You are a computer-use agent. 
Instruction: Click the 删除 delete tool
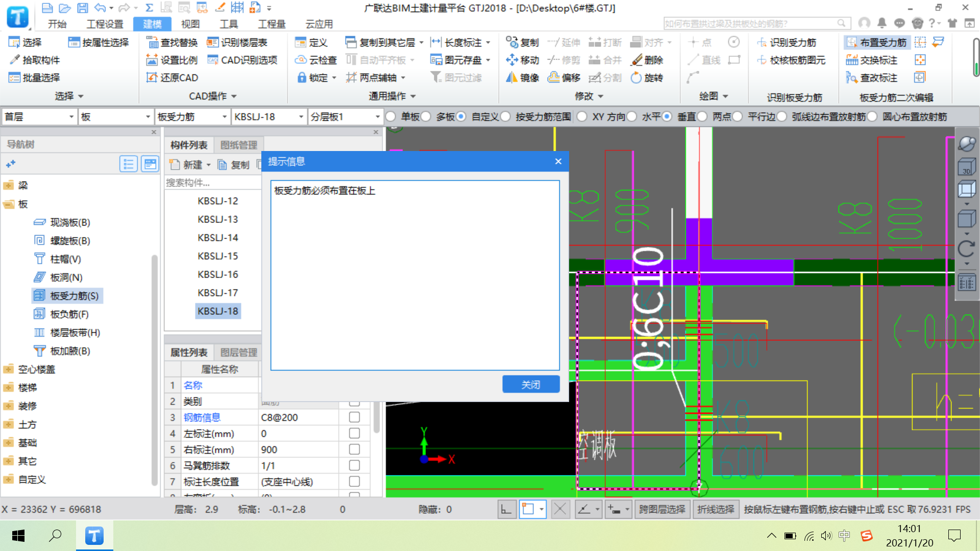click(x=647, y=60)
